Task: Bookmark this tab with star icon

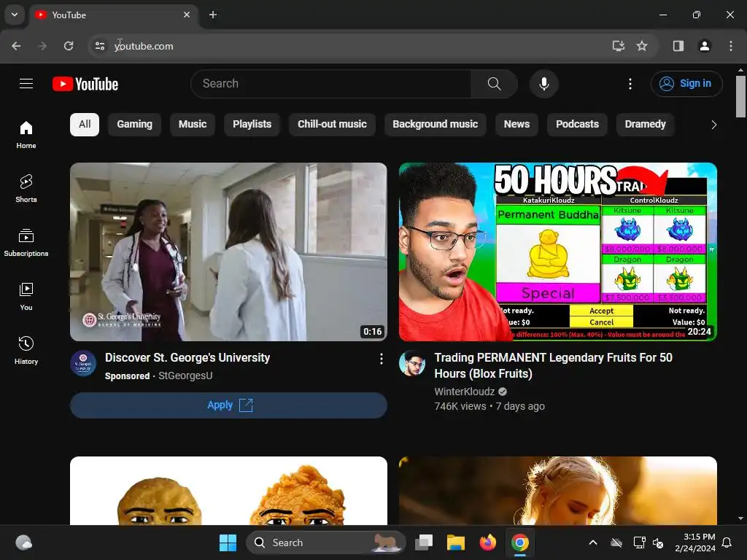Action: [x=642, y=46]
